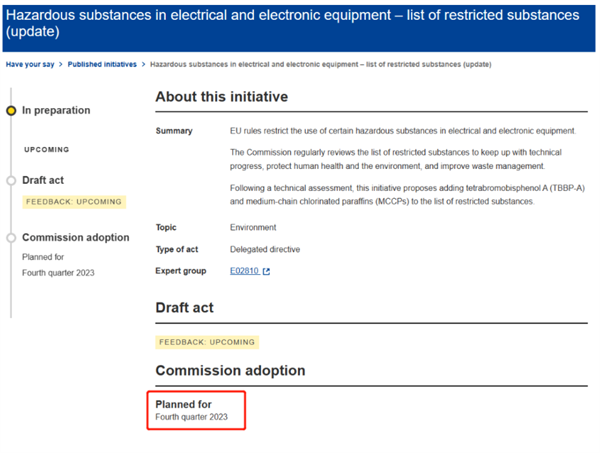Open external link icon beside E02810
The image size is (600, 453).
[266, 271]
